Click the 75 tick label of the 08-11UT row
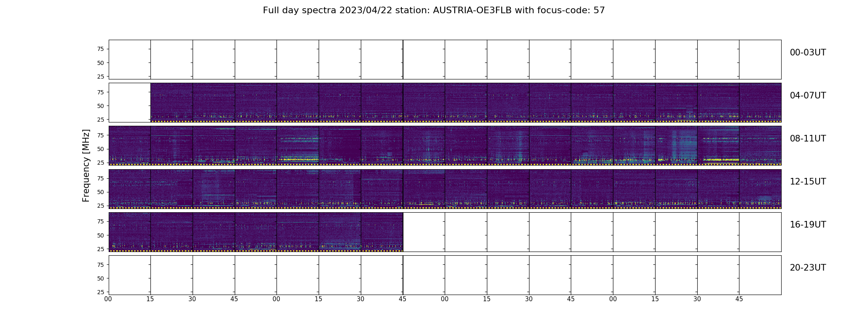The height and width of the screenshot is (331, 868). click(x=100, y=135)
